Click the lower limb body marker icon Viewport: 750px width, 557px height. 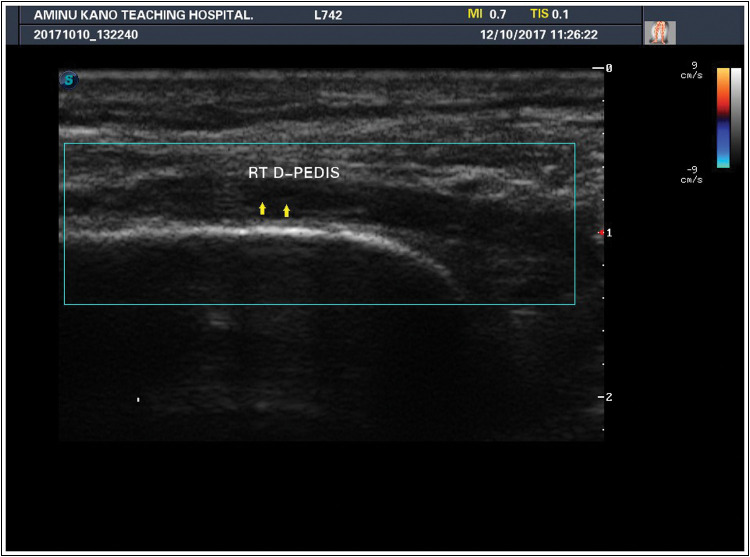[x=660, y=33]
